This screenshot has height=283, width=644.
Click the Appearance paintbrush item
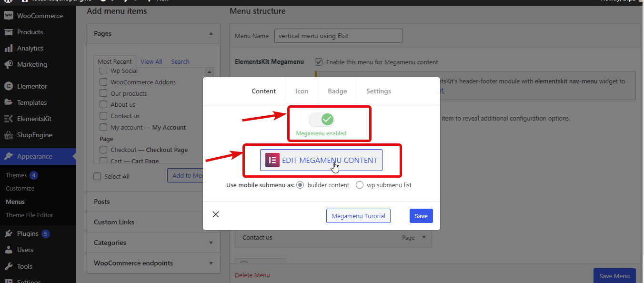coord(38,156)
